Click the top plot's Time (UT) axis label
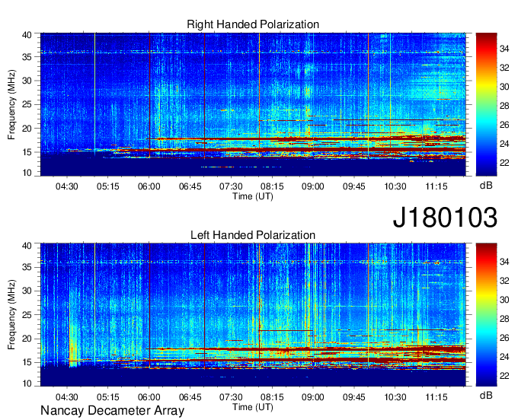This screenshot has height=420, width=518. tap(253, 196)
